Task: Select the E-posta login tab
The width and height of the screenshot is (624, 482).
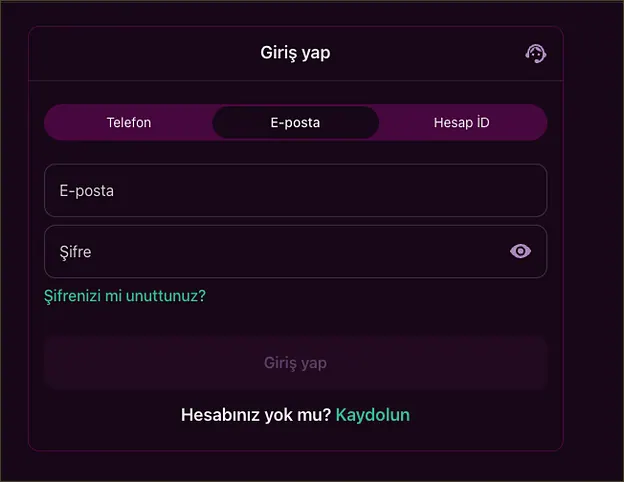Action: click(295, 122)
